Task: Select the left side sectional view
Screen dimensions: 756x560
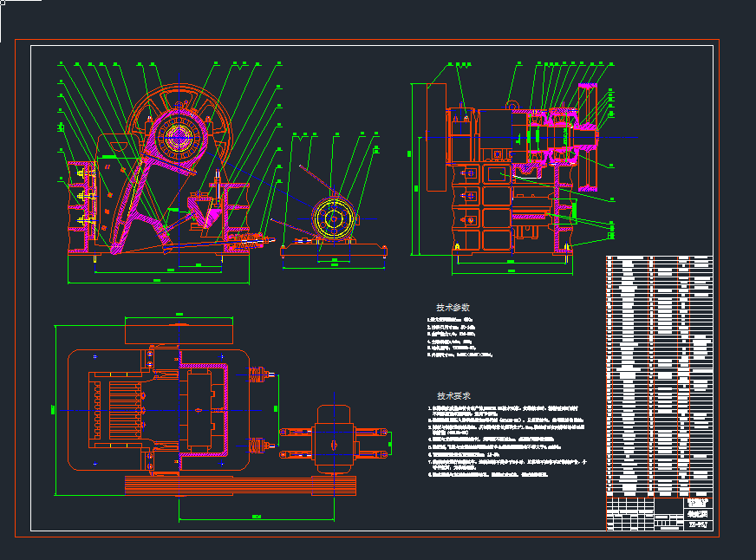Action: click(512, 165)
